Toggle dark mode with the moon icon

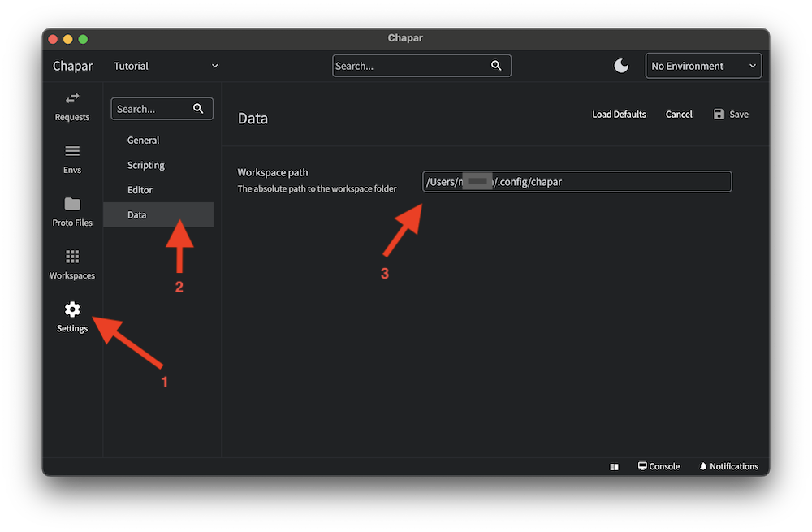click(x=621, y=65)
